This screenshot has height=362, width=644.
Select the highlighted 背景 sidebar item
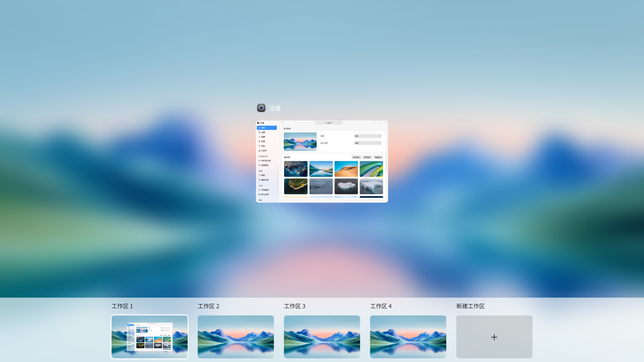coord(267,128)
